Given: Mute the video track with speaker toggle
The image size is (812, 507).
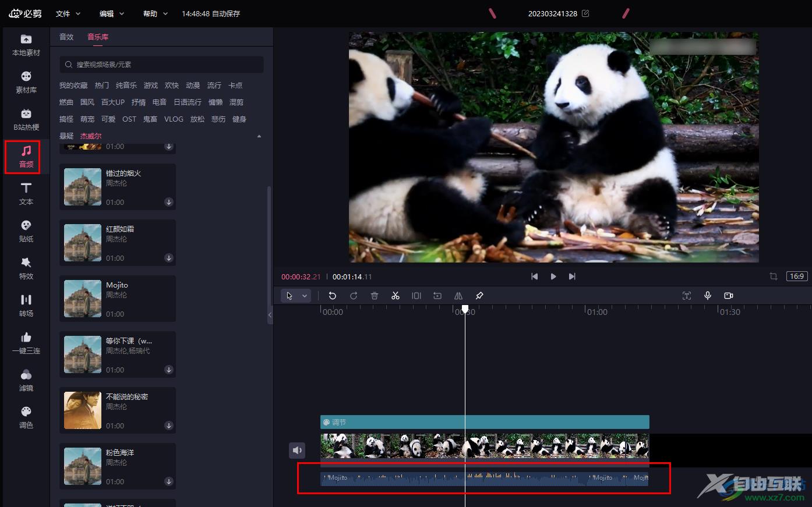Looking at the screenshot, I should [297, 450].
